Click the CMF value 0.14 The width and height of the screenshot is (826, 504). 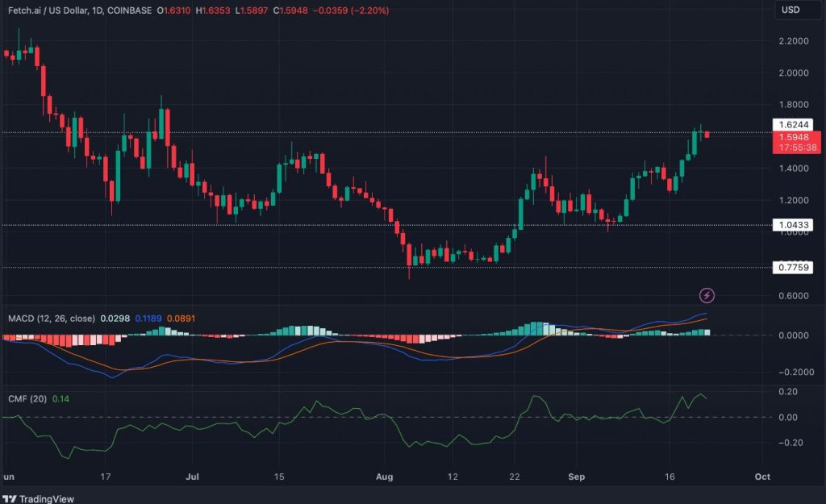click(x=60, y=399)
